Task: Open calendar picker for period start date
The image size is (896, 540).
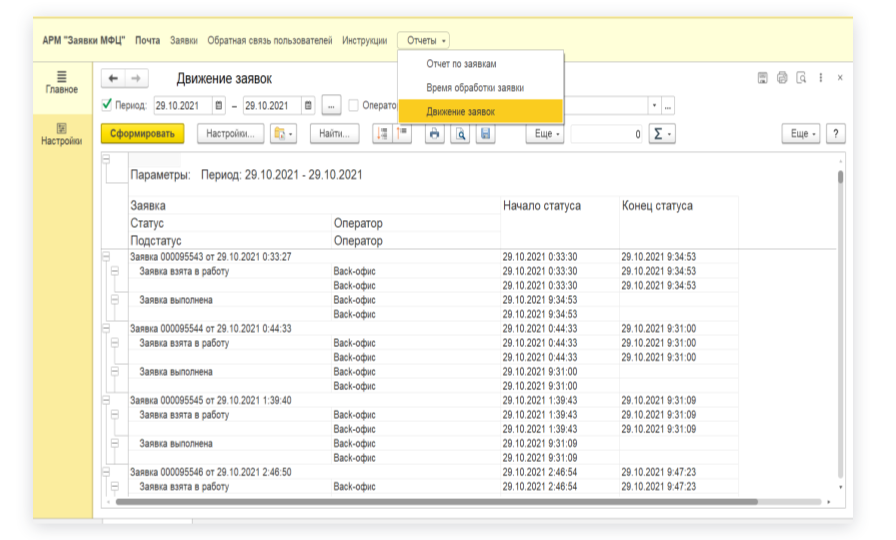Action: pos(219,106)
